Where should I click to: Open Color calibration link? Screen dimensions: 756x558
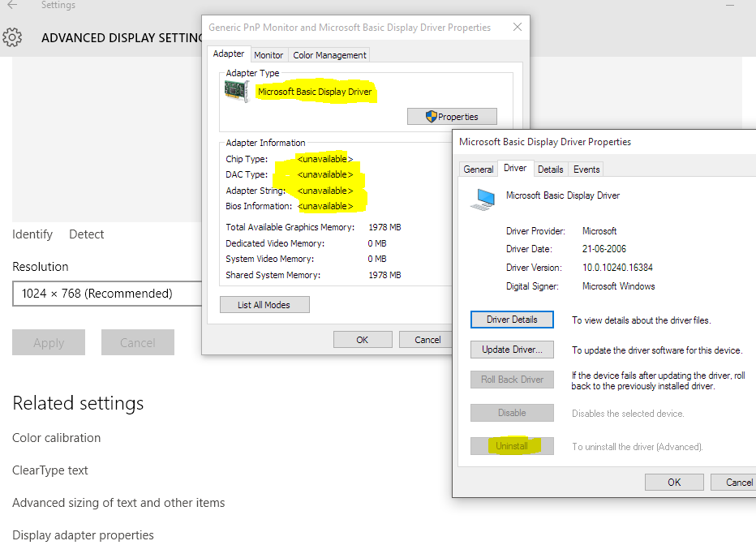(57, 438)
